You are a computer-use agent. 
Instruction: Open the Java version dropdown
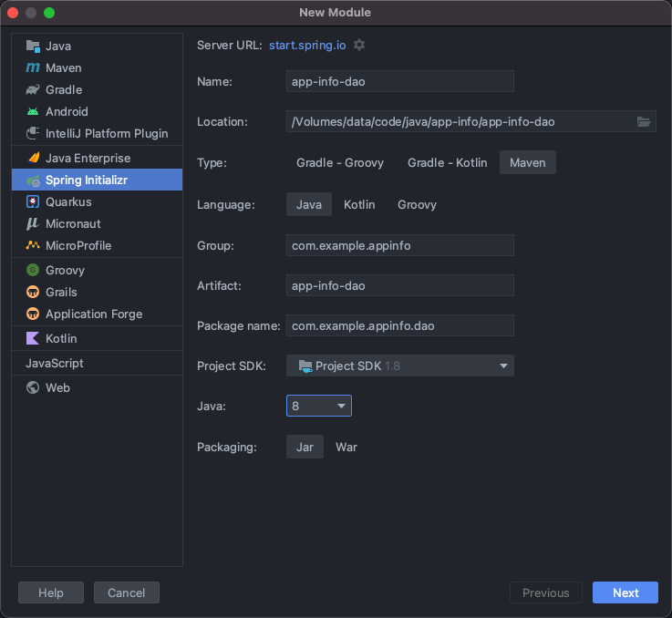tap(319, 406)
